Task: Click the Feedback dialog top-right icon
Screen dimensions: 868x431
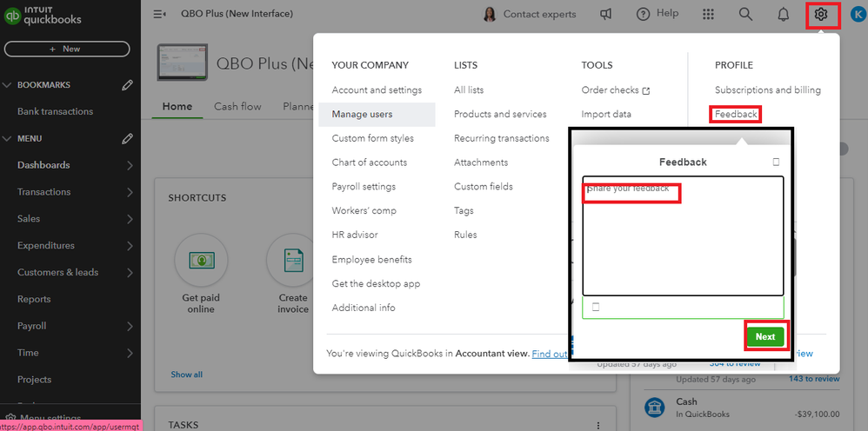Action: pyautogui.click(x=776, y=162)
